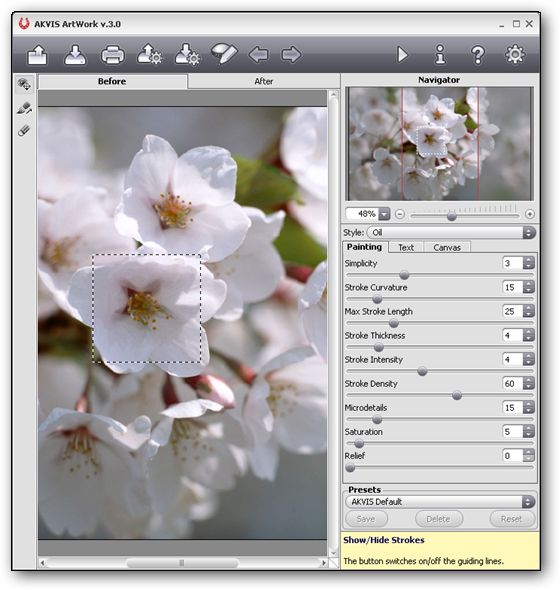Expand the Style dropdown showing Oil
The height and width of the screenshot is (590, 560).
point(451,233)
